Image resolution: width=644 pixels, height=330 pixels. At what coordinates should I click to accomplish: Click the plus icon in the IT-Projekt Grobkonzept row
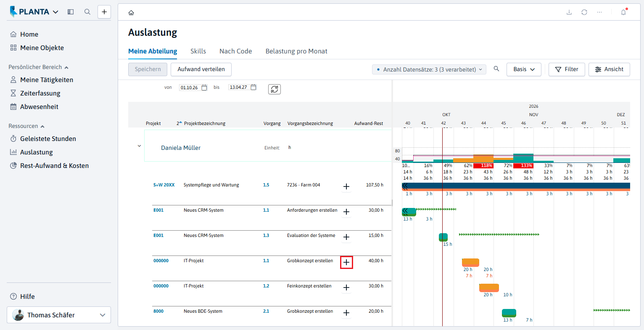coord(346,262)
